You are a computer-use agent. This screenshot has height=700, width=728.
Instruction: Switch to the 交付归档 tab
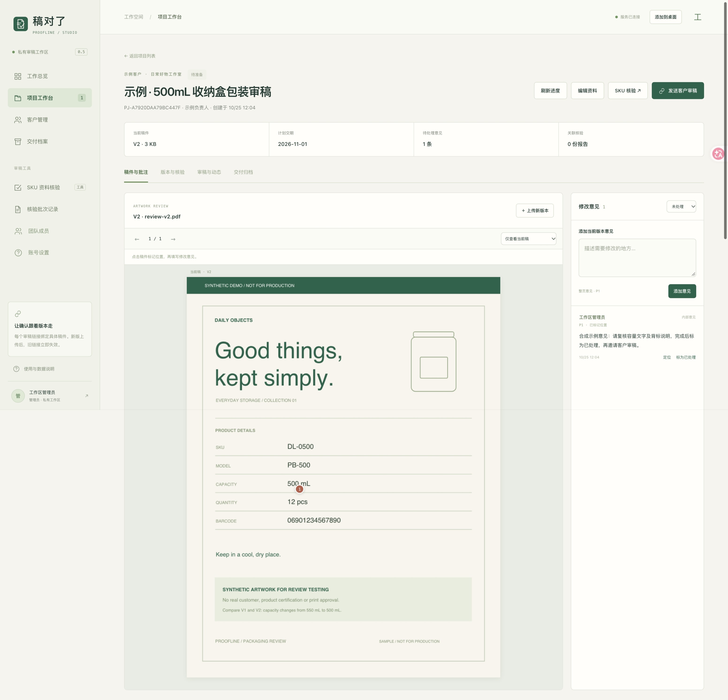point(243,172)
